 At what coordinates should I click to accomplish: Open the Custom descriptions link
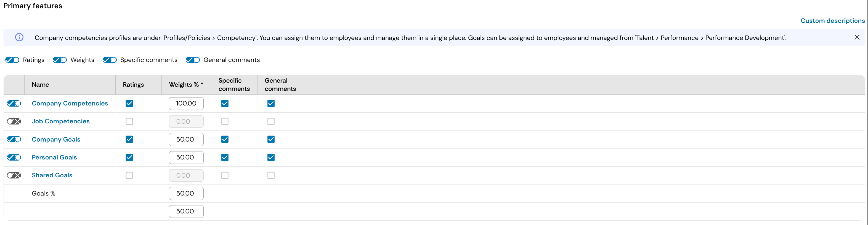[x=833, y=20]
